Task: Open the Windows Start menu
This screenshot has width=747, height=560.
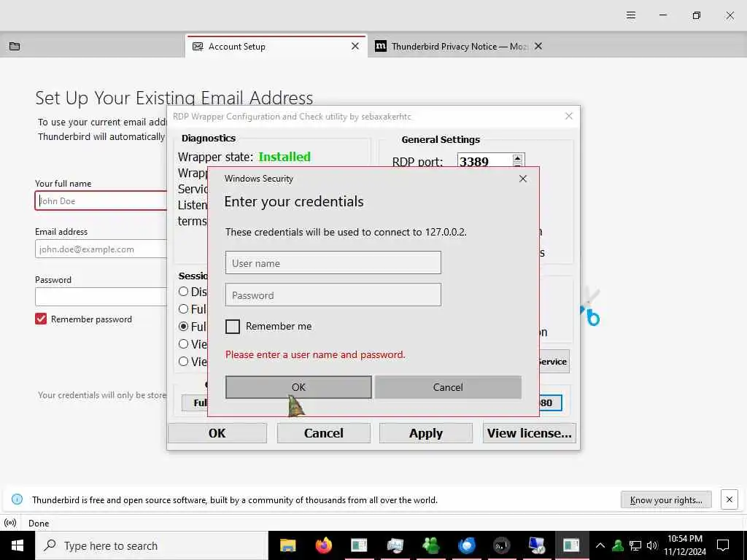Action: point(18,545)
